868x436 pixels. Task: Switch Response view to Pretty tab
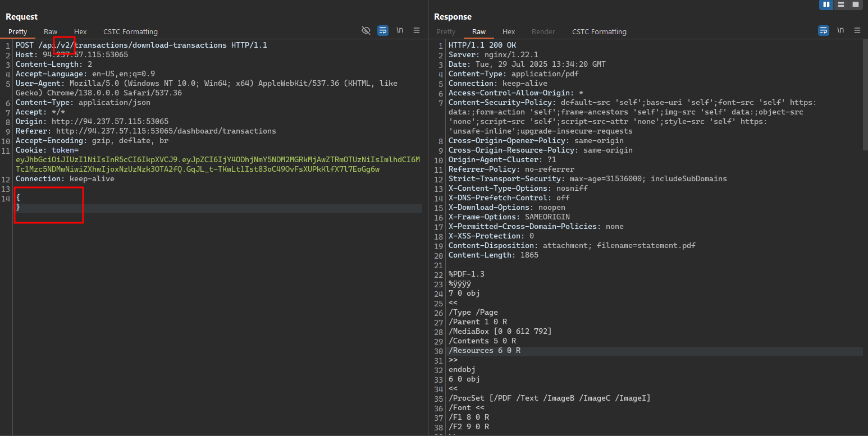pyautogui.click(x=446, y=32)
